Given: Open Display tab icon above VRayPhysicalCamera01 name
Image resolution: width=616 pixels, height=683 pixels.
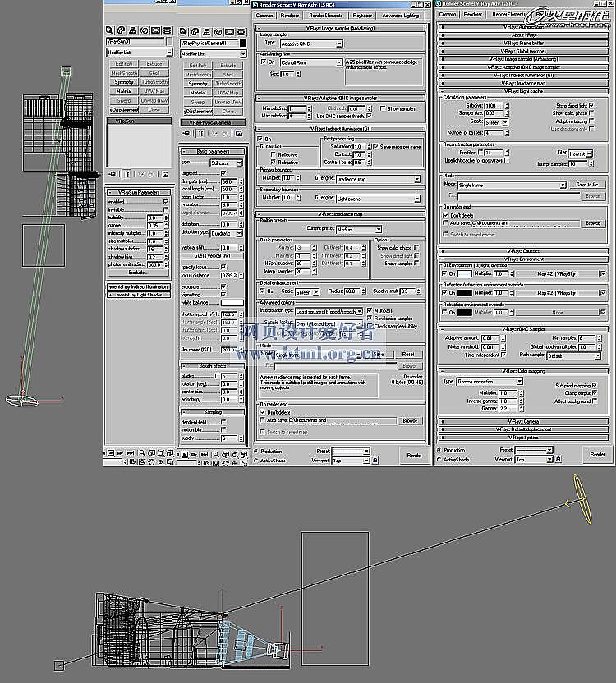Looking at the screenshot, I should 229,32.
